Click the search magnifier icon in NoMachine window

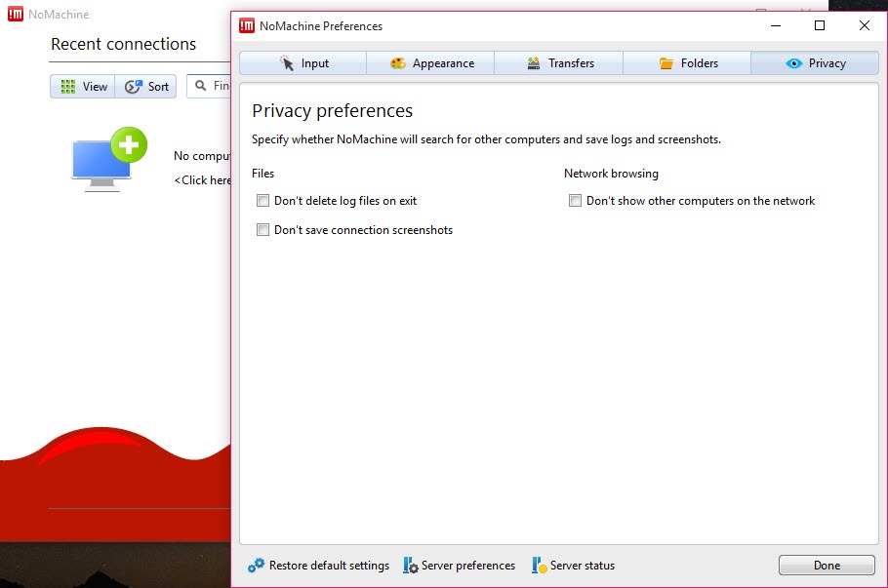[200, 86]
